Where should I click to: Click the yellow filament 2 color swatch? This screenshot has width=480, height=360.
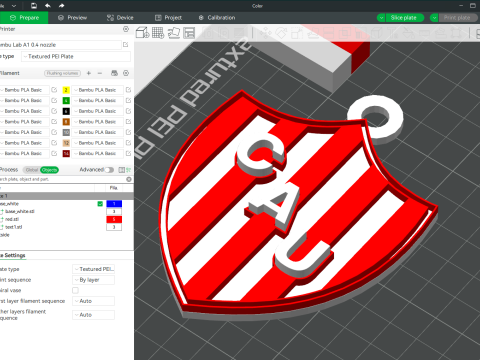coord(66,90)
